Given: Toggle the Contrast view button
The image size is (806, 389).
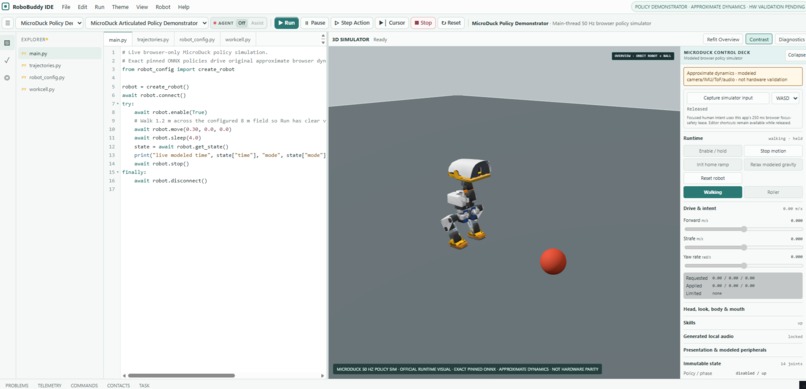Looking at the screenshot, I should click(759, 40).
